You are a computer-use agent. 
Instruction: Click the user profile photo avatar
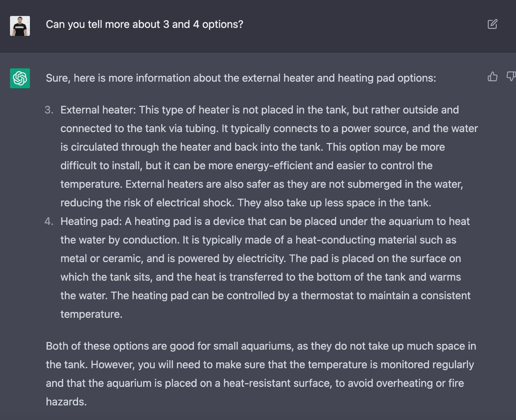(20, 26)
